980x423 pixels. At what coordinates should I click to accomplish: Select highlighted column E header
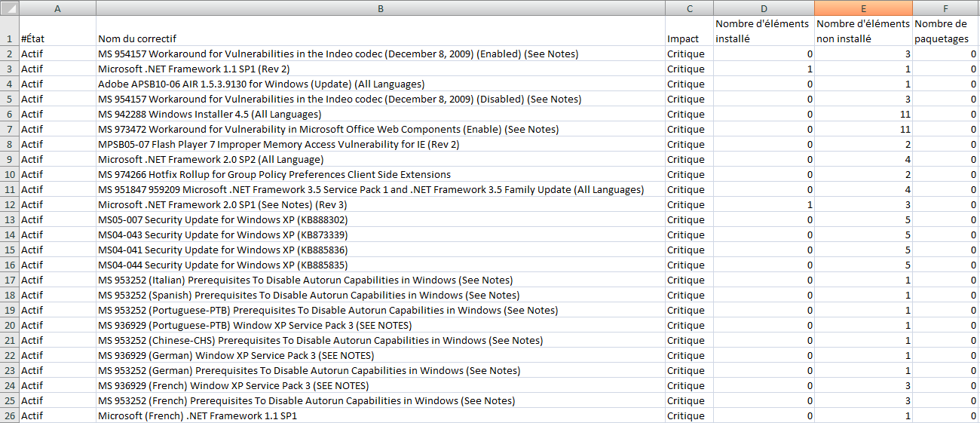click(863, 8)
